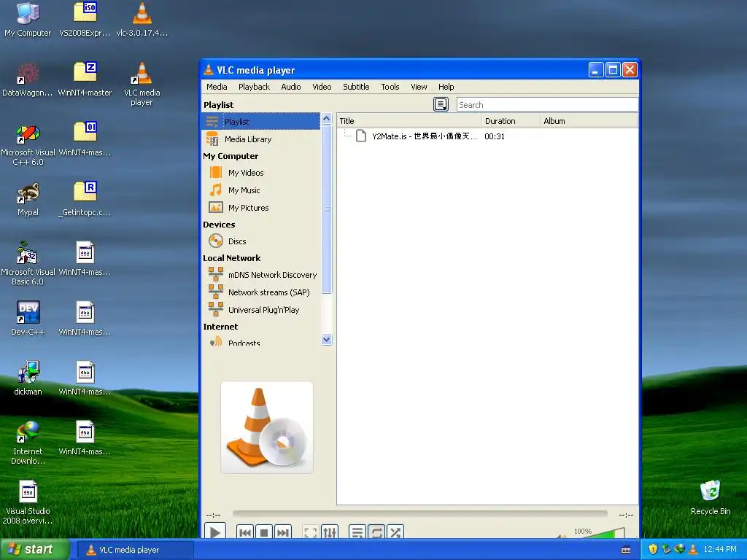Select Microsoft Visual Basic 6.0 icon
747x560 pixels.
pyautogui.click(x=28, y=264)
